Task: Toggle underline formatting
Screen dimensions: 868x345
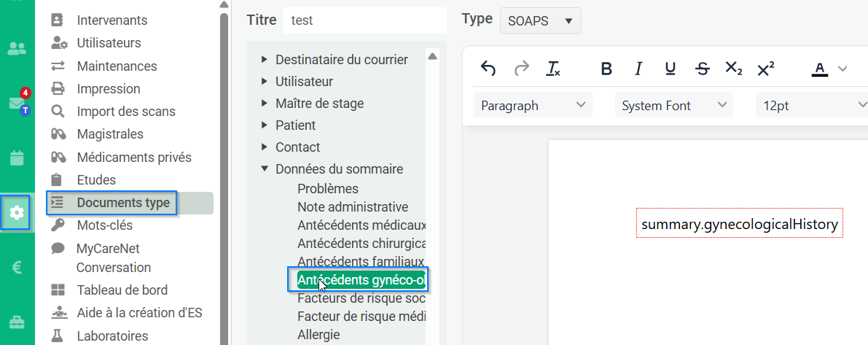Action: (670, 69)
